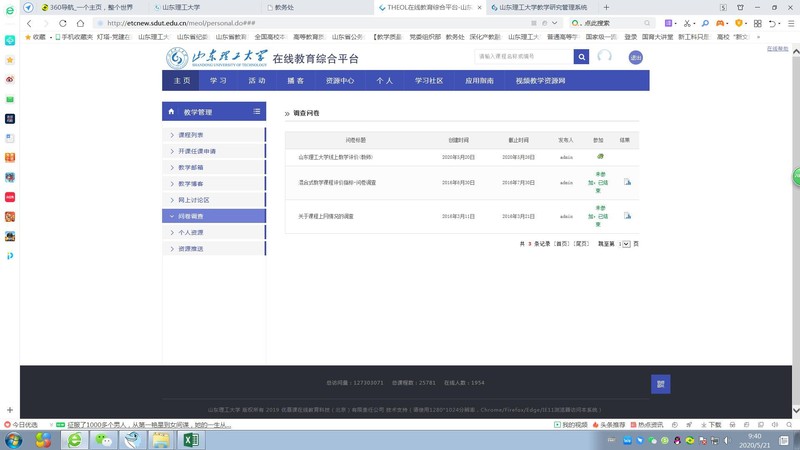Reload the page with browser refresh button
Image resolution: width=800 pixels, height=450 pixels.
pyautogui.click(x=63, y=23)
